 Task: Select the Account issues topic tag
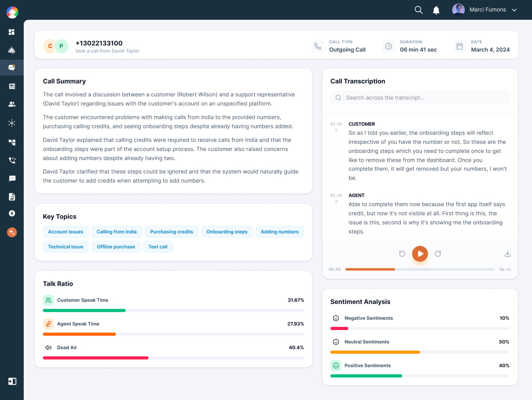pyautogui.click(x=66, y=232)
